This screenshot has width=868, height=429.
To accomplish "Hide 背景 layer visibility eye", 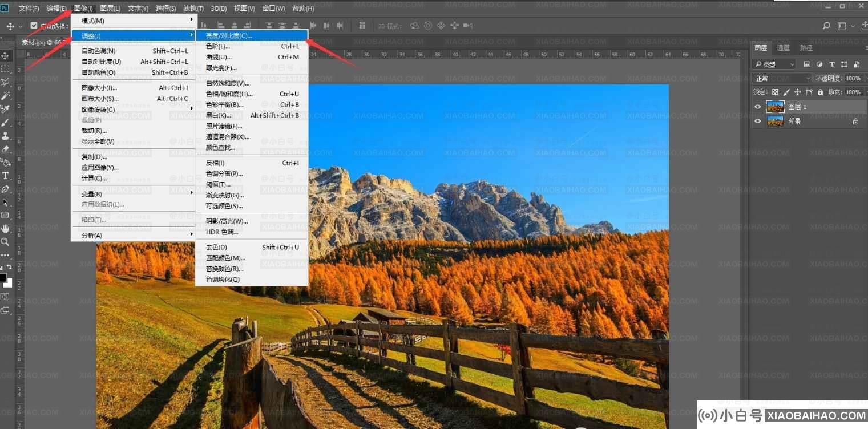I will coord(758,122).
